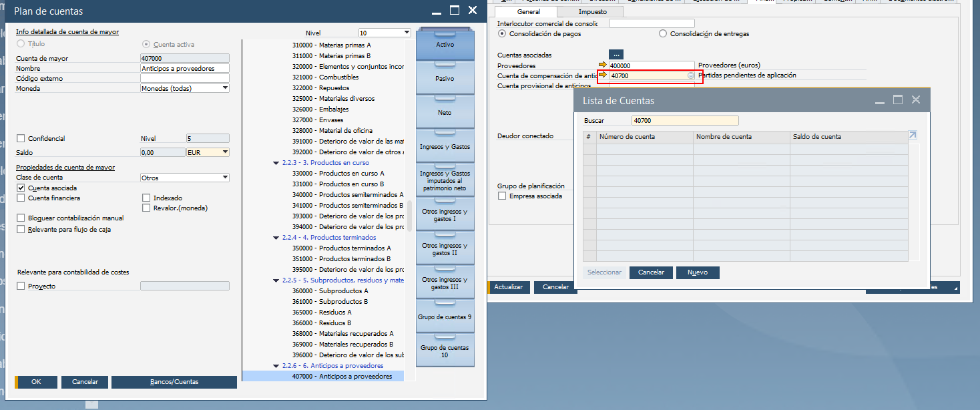The image size is (980, 410).
Task: Enable the Confidencial checkbox
Action: pyautogui.click(x=21, y=139)
